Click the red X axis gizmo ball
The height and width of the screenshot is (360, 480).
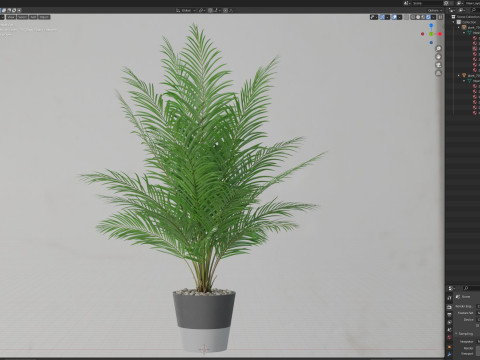tap(440, 34)
